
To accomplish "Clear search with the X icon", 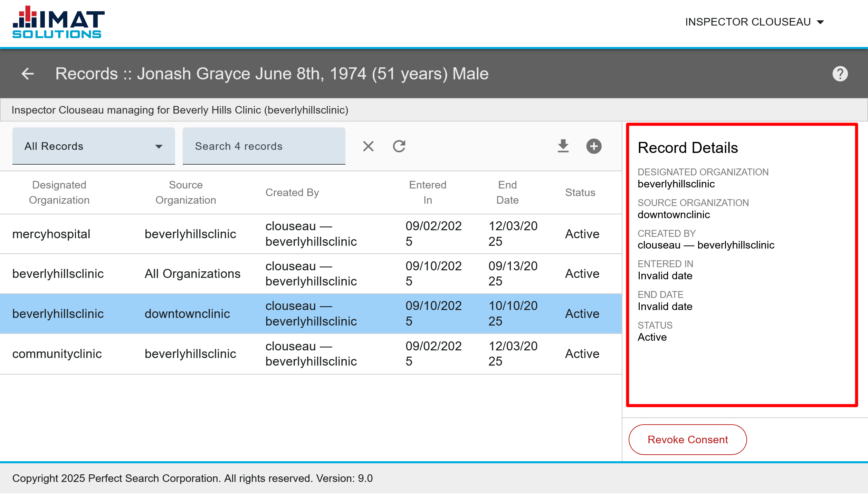I will click(368, 146).
